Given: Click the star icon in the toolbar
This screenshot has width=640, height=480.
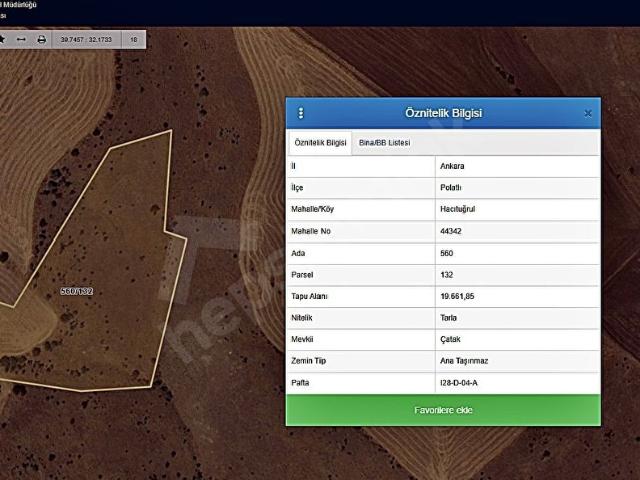Looking at the screenshot, I should [x=2, y=40].
